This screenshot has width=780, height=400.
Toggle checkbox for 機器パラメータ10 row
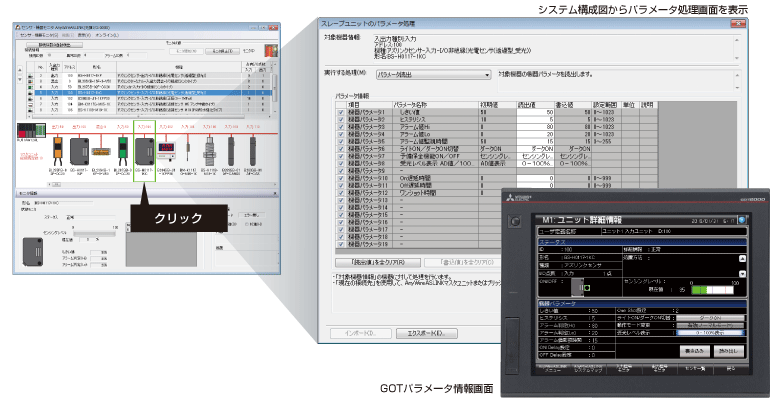click(341, 176)
